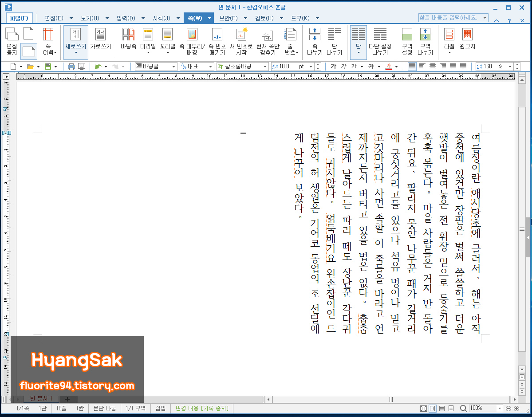Open the 보기(U) menu
Image resolution: width=532 pixels, height=417 pixels.
pyautogui.click(x=90, y=18)
